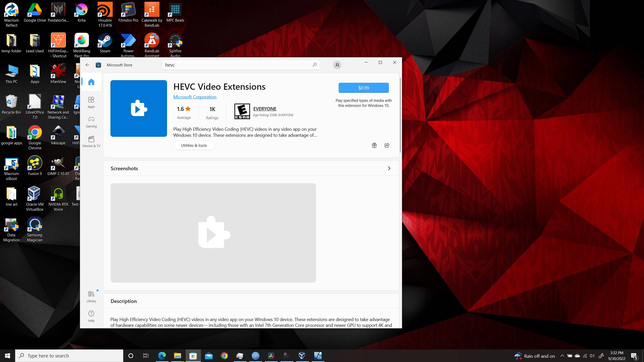
Task: Open Windows Start menu
Action: click(x=8, y=356)
